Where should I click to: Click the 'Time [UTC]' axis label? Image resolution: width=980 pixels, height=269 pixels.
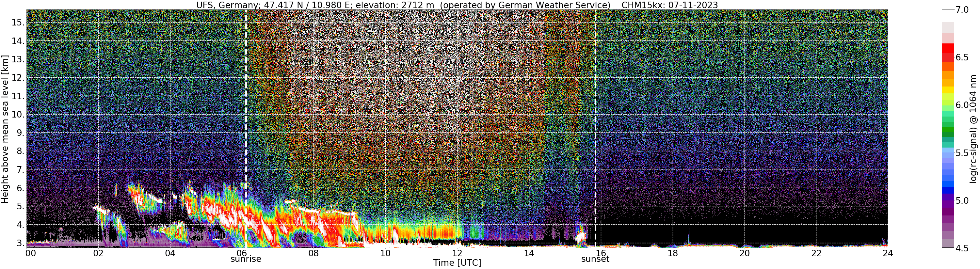point(457,263)
